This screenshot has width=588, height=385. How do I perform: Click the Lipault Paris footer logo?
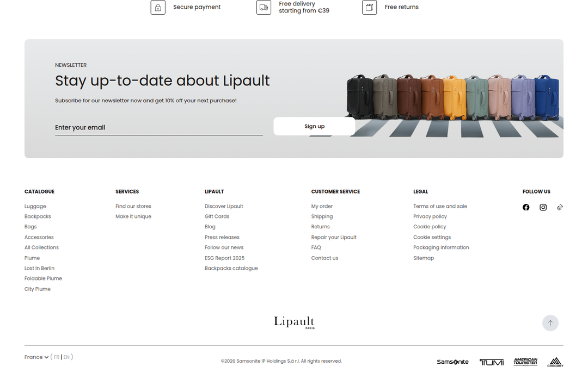pos(294,322)
